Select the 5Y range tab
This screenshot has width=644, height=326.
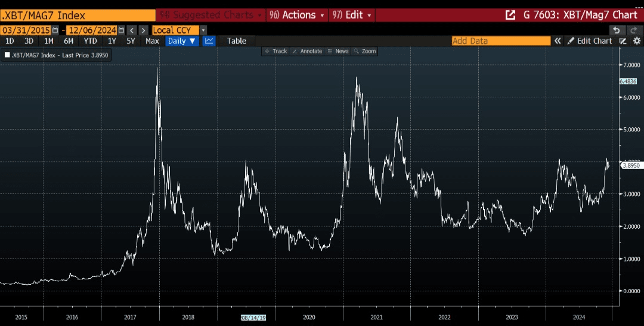(131, 41)
